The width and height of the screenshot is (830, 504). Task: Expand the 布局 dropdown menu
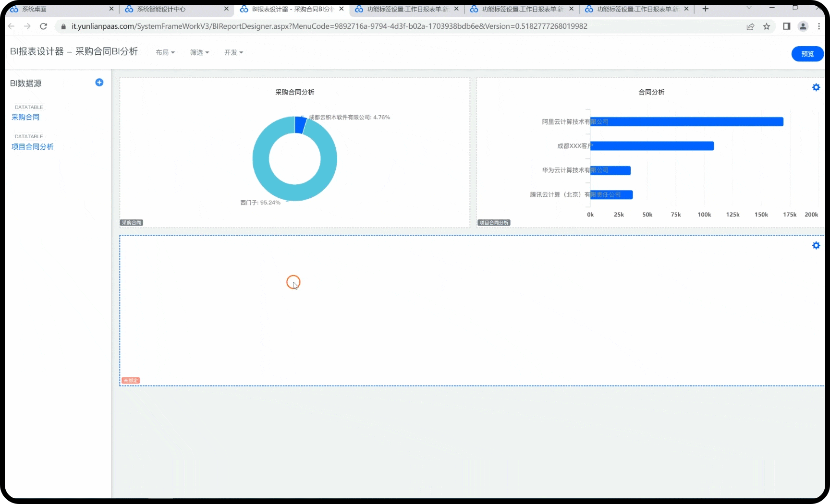pos(165,52)
